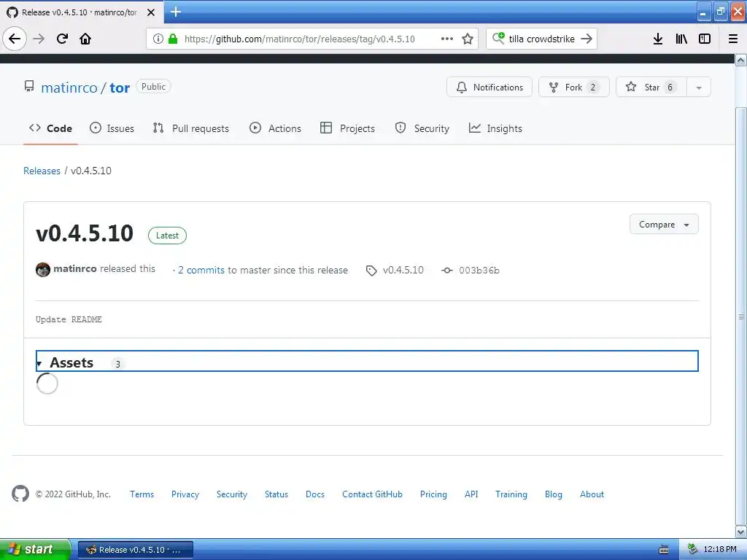Click the commit icon beside 003b36b
The height and width of the screenshot is (560, 747).
(447, 271)
